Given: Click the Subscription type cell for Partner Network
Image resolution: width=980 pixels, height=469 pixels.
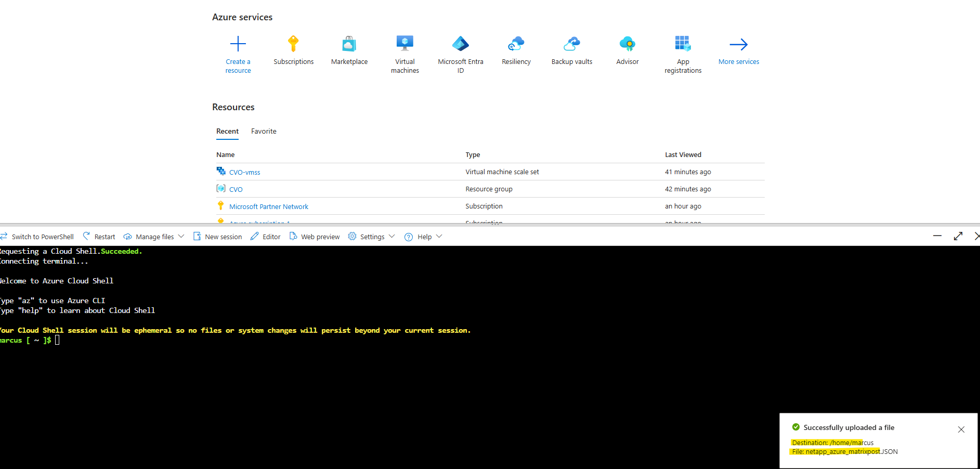Looking at the screenshot, I should [x=484, y=206].
